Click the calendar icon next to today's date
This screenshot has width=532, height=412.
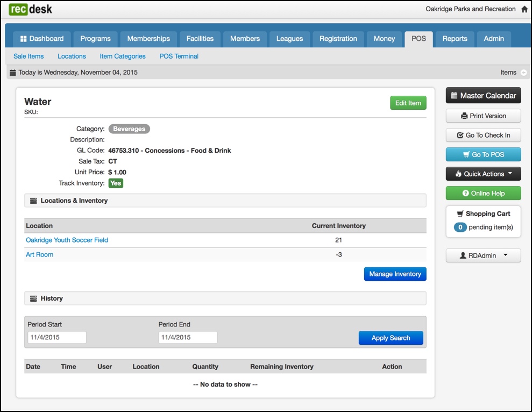[12, 72]
